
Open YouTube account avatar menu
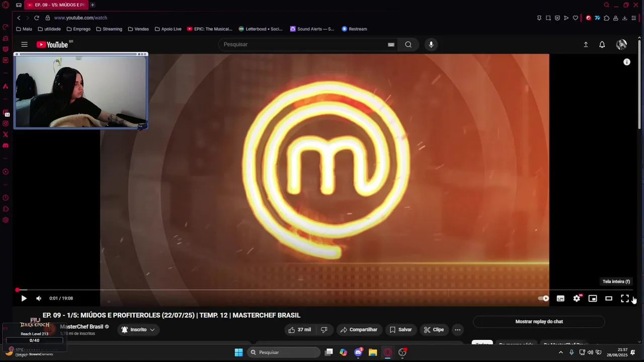[621, 44]
